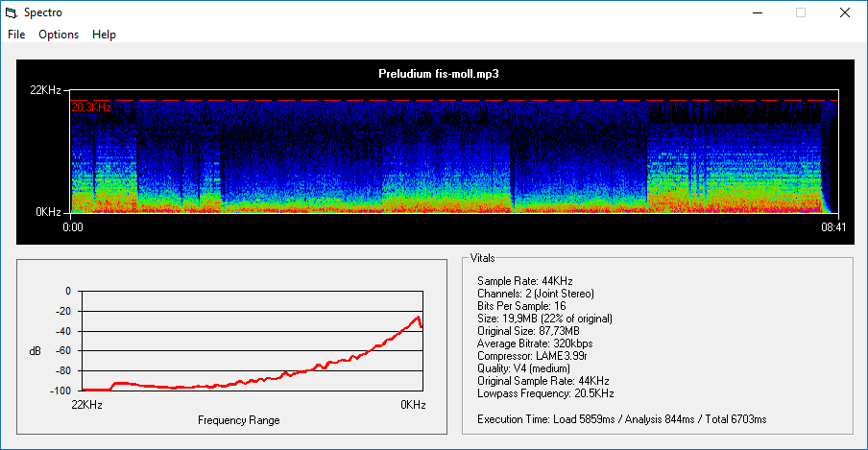Click the 0 dB tick label
The height and width of the screenshot is (450, 868).
click(x=68, y=291)
